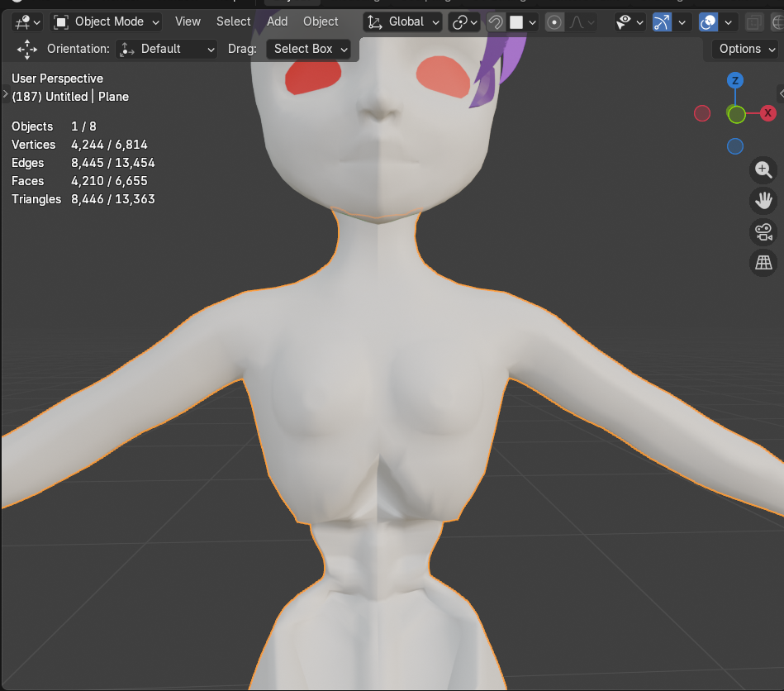This screenshot has height=691, width=784.
Task: Expand the overlays options arrow
Action: coord(728,22)
